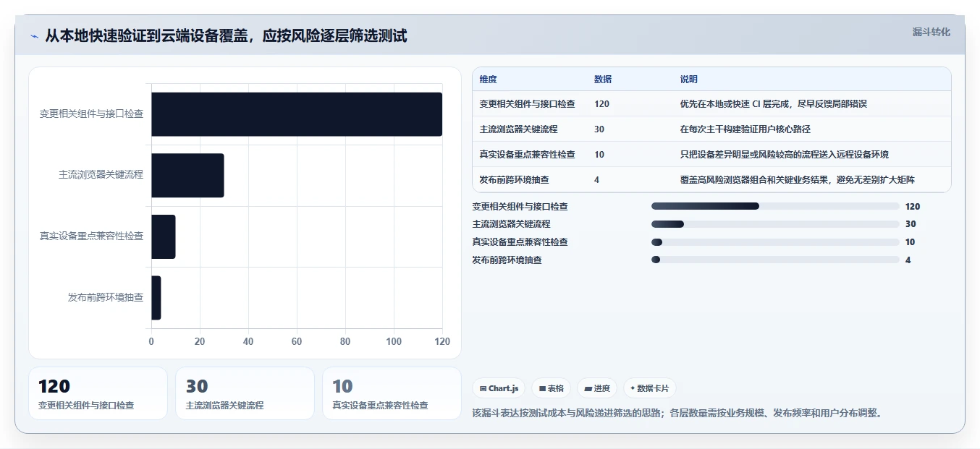Click chart axis label 变更相关组件与接口检查
The image size is (980, 449).
(x=91, y=114)
